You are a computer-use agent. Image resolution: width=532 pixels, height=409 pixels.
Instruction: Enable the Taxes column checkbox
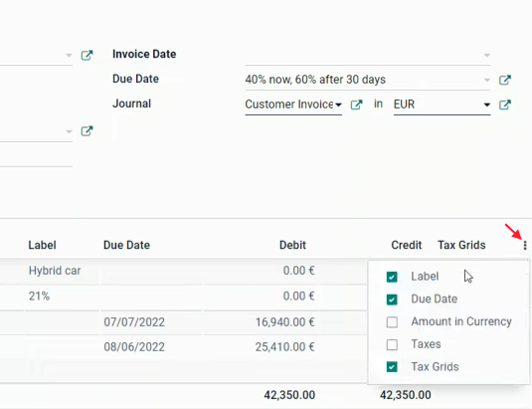tap(392, 344)
